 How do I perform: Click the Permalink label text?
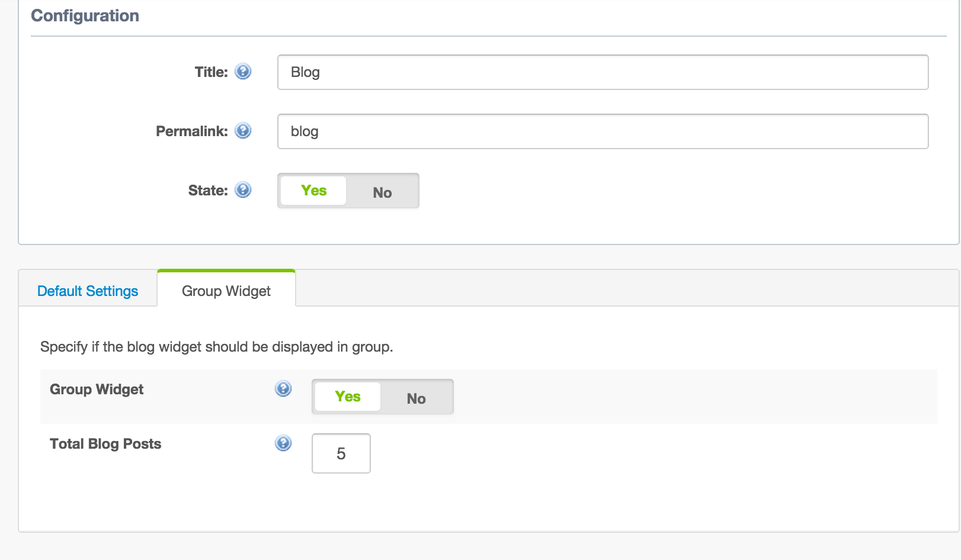tap(191, 131)
